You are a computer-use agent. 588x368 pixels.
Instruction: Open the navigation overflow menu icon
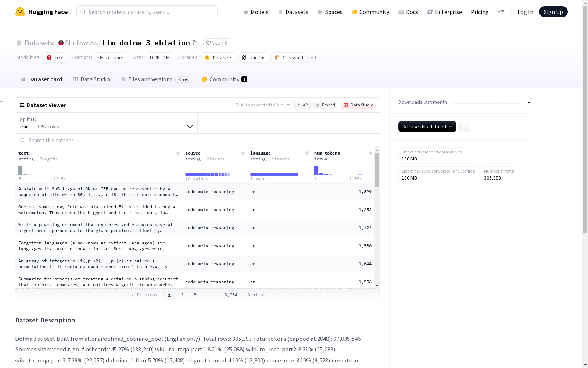[x=501, y=12]
